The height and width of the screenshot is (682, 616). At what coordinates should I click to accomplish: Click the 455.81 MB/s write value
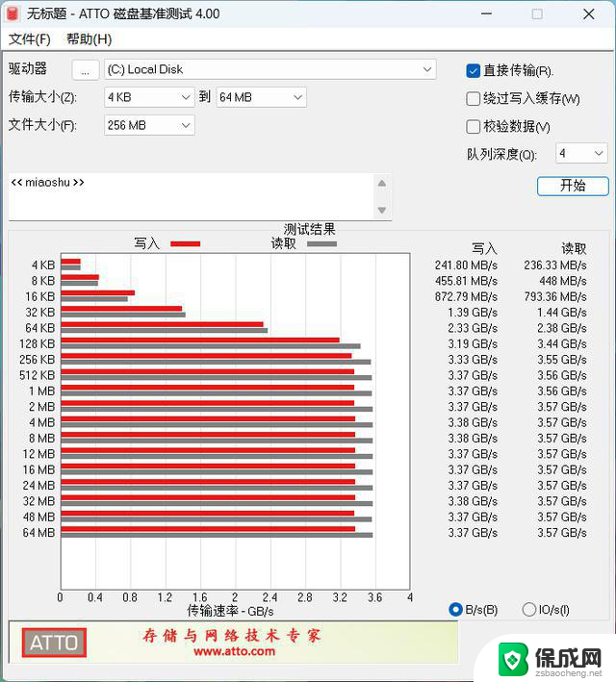466,281
